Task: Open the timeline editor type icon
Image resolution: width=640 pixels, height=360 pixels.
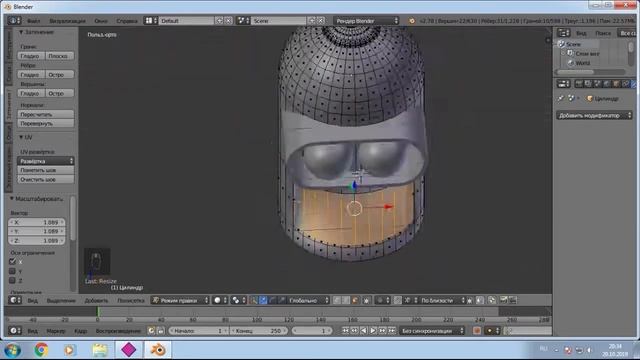Action: tap(15, 331)
